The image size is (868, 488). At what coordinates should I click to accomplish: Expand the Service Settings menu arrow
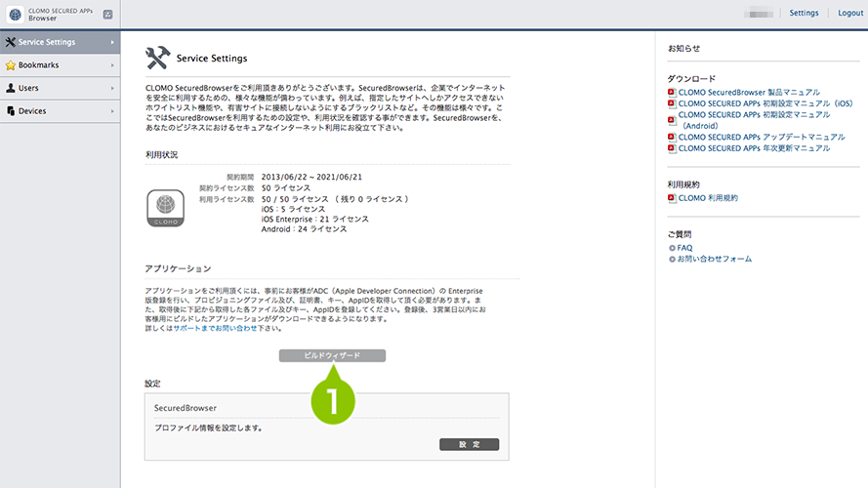click(x=112, y=42)
